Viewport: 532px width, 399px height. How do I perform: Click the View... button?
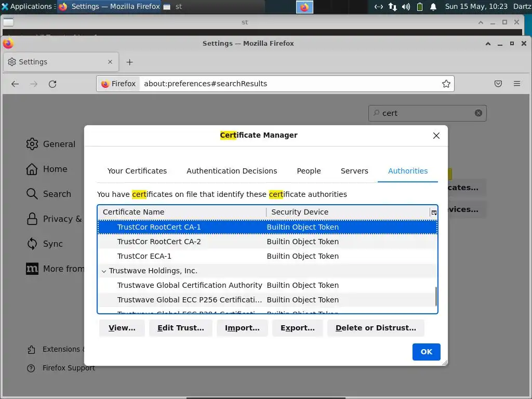(122, 328)
